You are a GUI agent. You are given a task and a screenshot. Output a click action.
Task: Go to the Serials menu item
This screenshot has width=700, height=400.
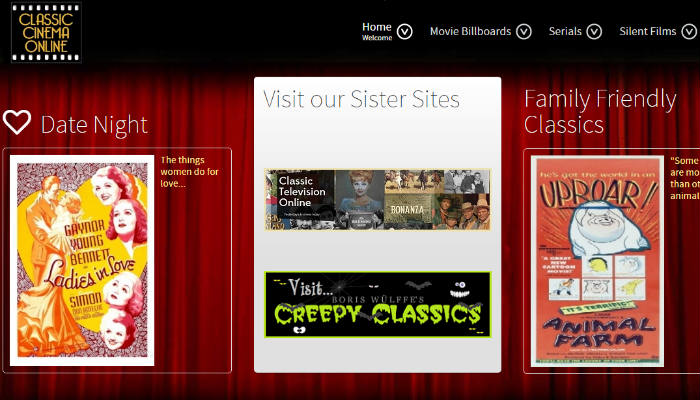point(565,31)
